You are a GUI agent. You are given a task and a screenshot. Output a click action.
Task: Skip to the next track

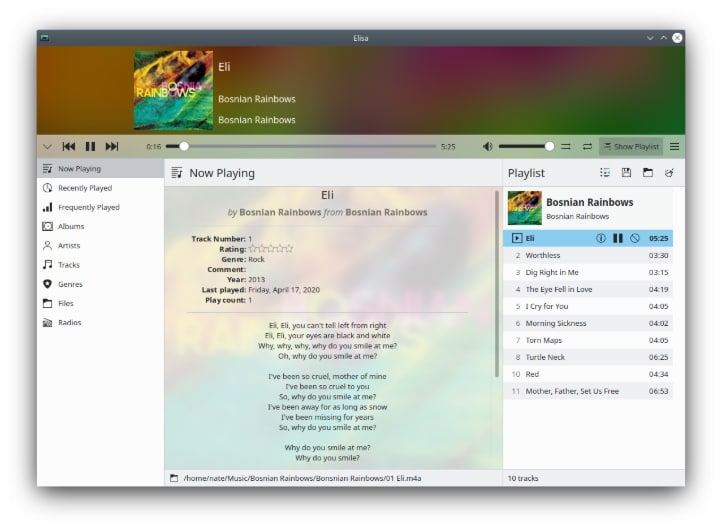112,146
